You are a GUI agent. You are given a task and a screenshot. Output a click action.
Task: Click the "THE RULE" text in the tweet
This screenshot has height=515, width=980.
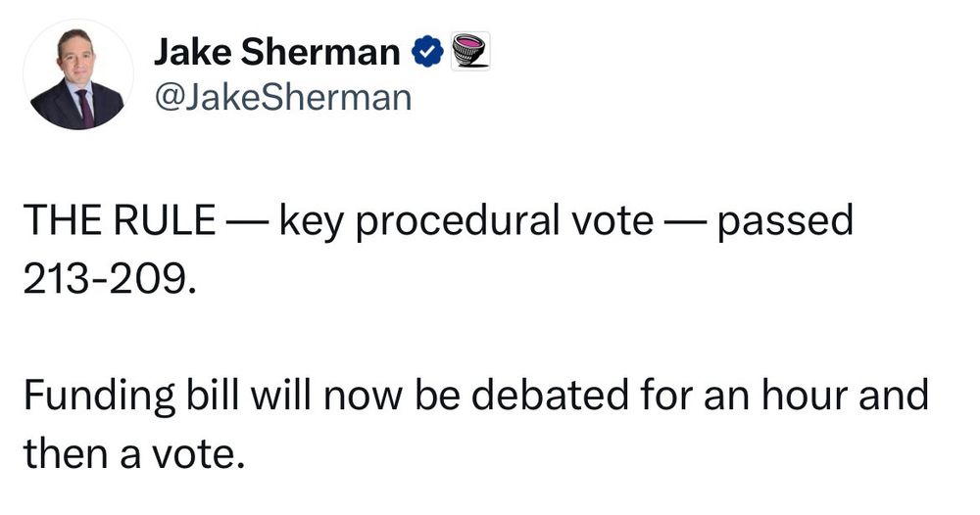point(119,222)
